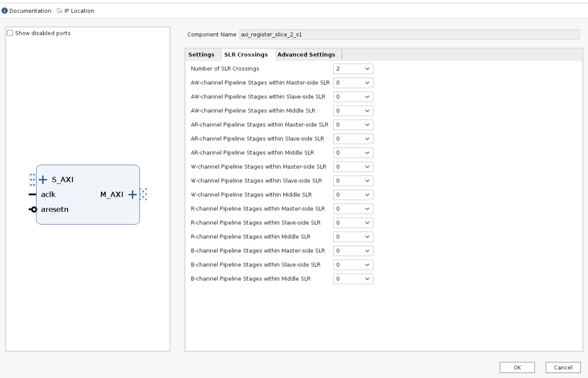Click the aclk port pin line

click(32, 195)
